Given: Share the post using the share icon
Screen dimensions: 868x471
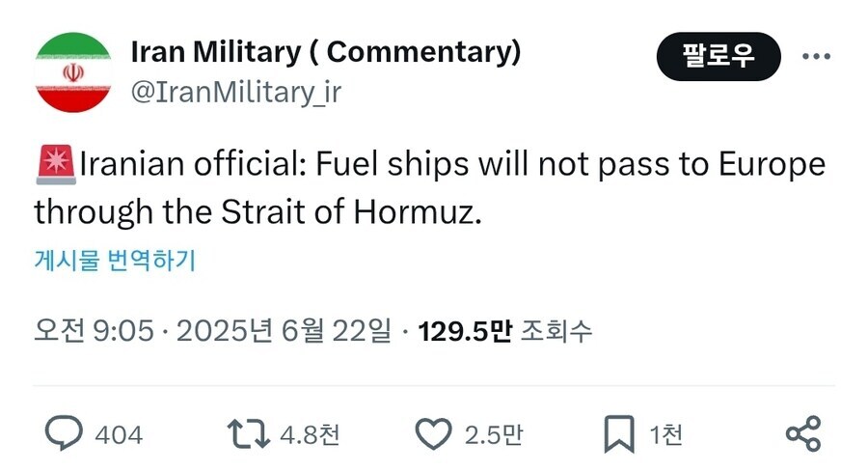Looking at the screenshot, I should click(x=803, y=433).
